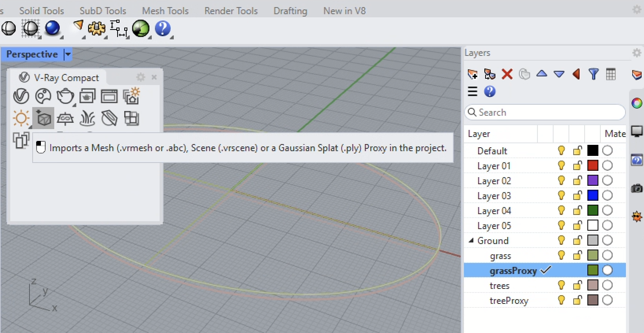Open the V-Ray Asset Editor icon
The height and width of the screenshot is (333, 644).
[x=43, y=96]
